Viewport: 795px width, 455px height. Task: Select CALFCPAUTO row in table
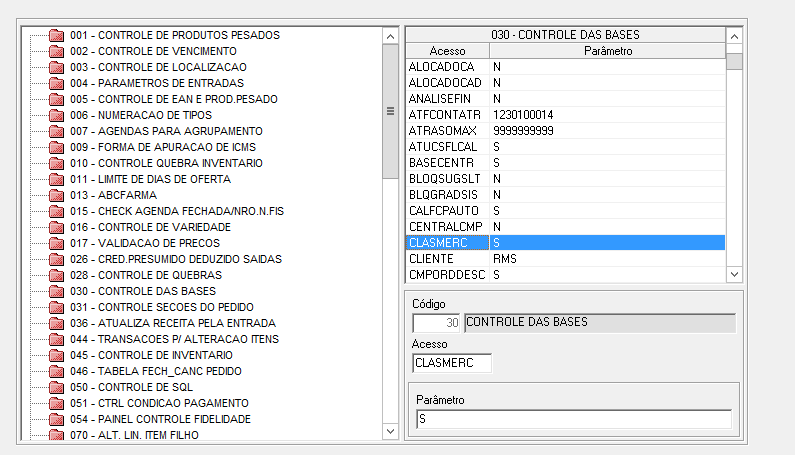(x=565, y=211)
